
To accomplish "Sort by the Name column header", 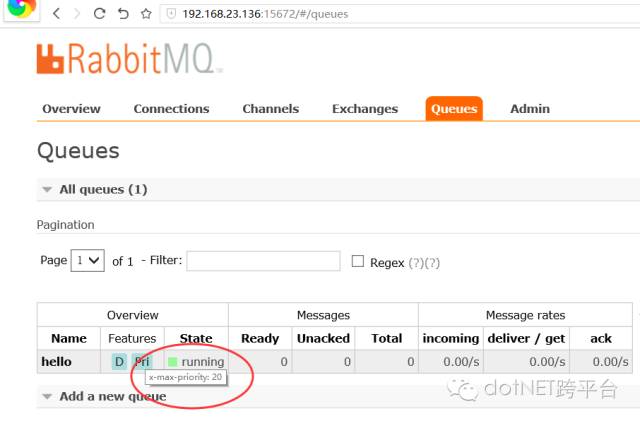I will click(69, 338).
